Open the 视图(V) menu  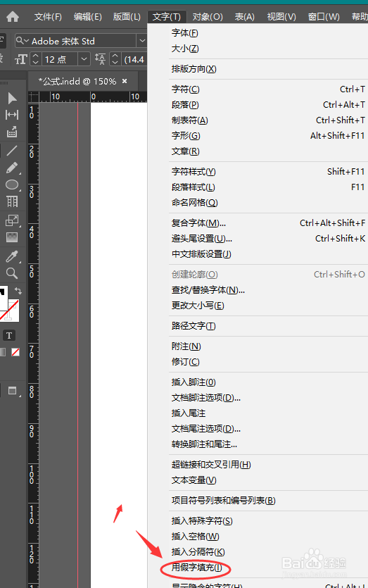coord(281,17)
